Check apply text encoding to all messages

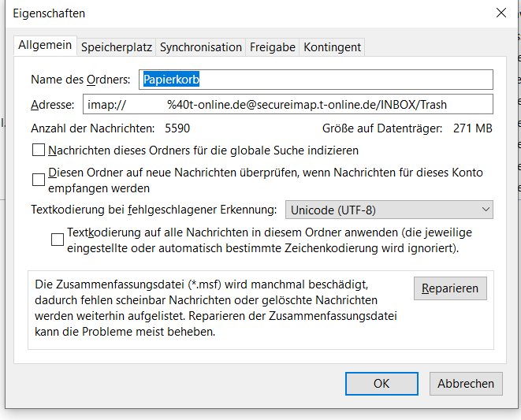coord(58,240)
